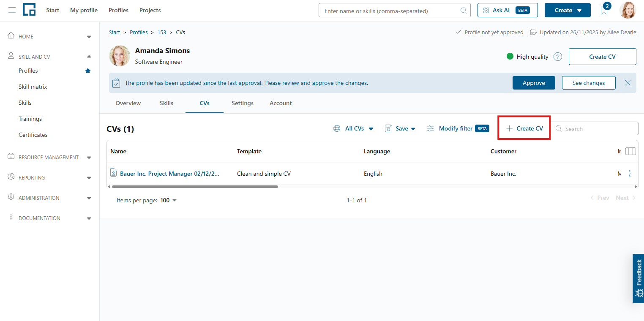This screenshot has height=321, width=644.
Task: Open the blue Create dropdown in the top bar
Action: (x=568, y=10)
